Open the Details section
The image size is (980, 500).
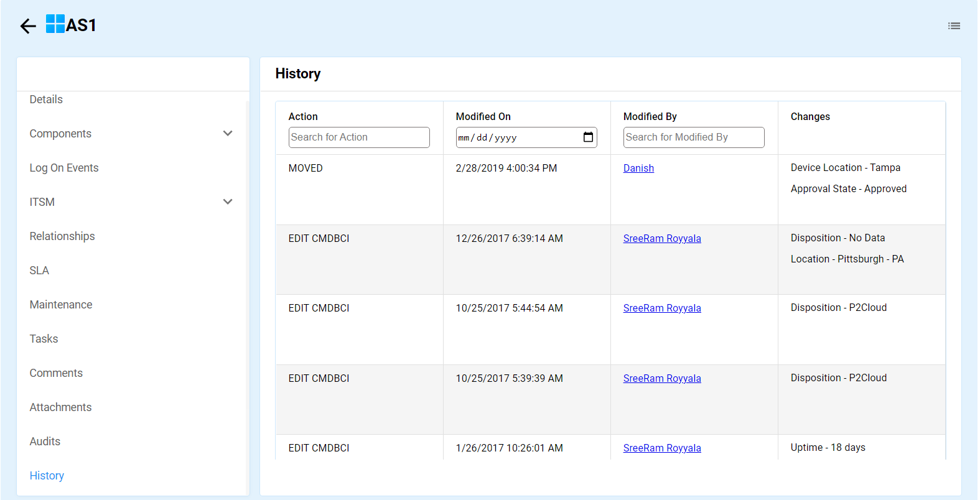46,100
